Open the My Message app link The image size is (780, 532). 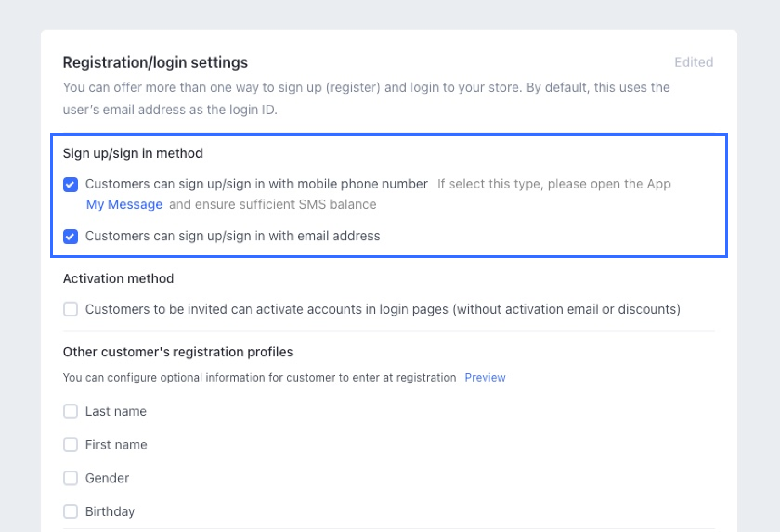(x=124, y=205)
